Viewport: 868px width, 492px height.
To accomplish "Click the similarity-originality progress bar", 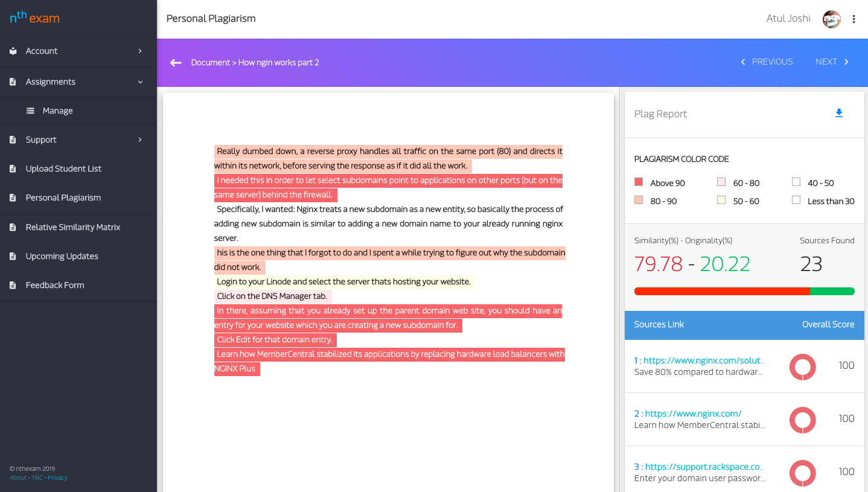I will [744, 292].
